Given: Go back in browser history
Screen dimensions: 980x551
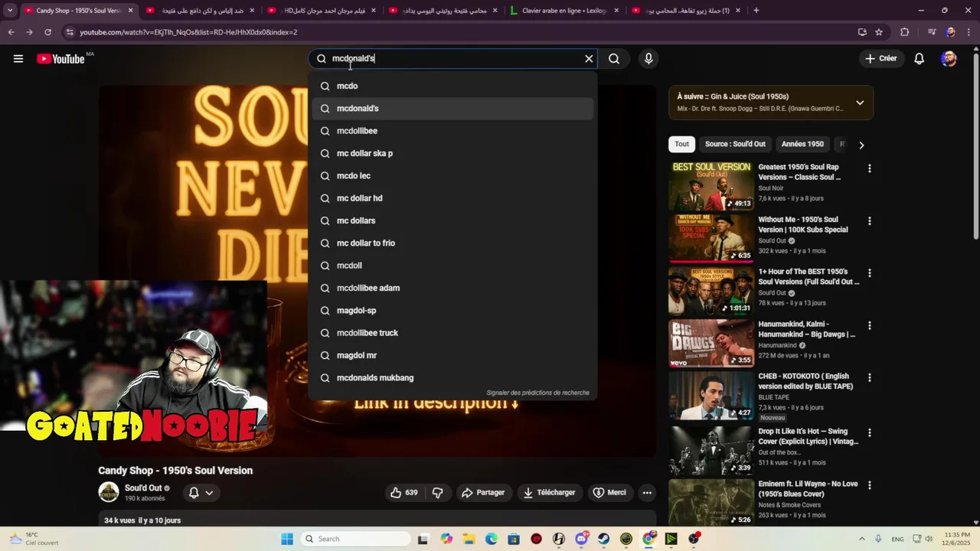Looking at the screenshot, I should click(x=11, y=32).
